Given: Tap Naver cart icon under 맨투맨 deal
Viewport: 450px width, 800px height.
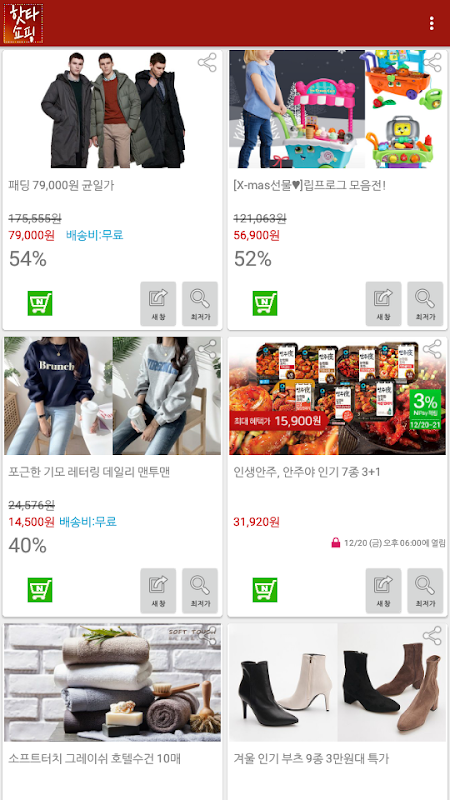Looking at the screenshot, I should click(40, 590).
